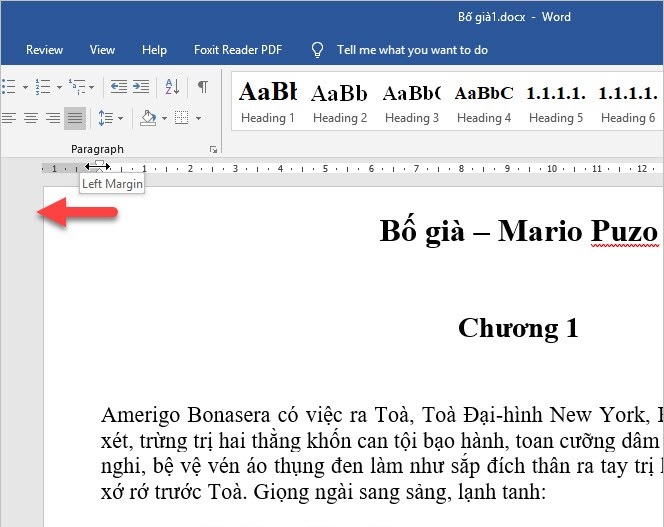Apply the Heading 6 style

(x=628, y=102)
